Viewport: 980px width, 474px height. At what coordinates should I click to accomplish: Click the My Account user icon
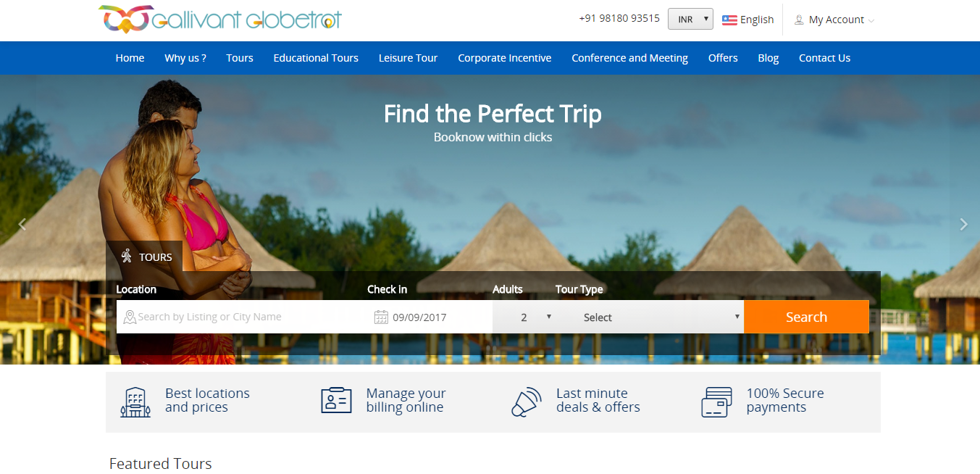799,20
